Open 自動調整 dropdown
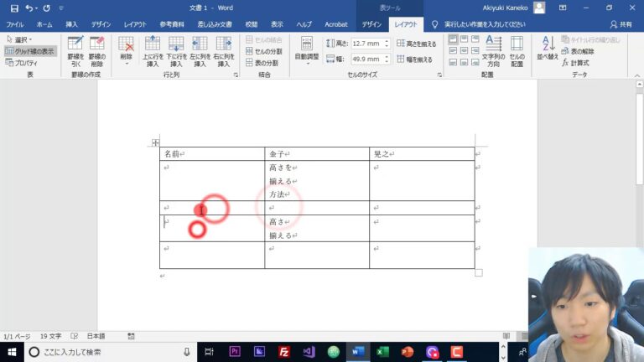The image size is (644, 362). pos(307,51)
